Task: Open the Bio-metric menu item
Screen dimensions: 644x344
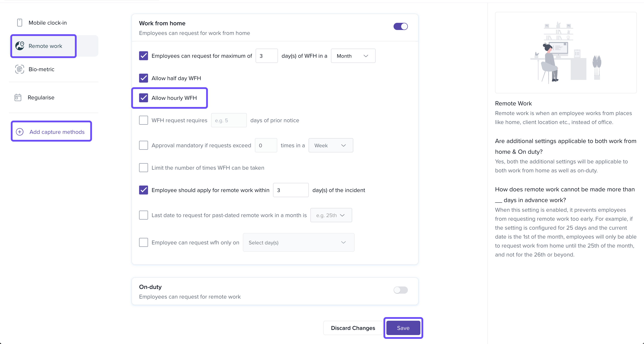Action: click(x=41, y=69)
